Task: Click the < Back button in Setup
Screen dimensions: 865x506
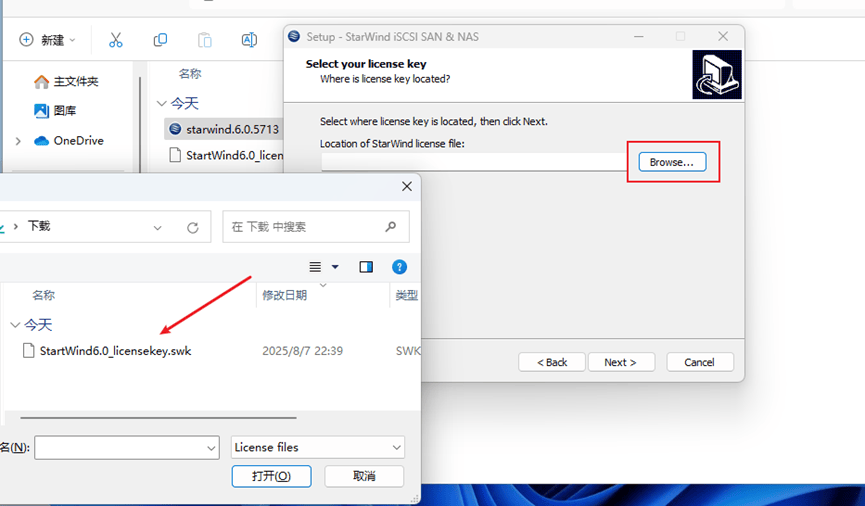Action: click(552, 362)
